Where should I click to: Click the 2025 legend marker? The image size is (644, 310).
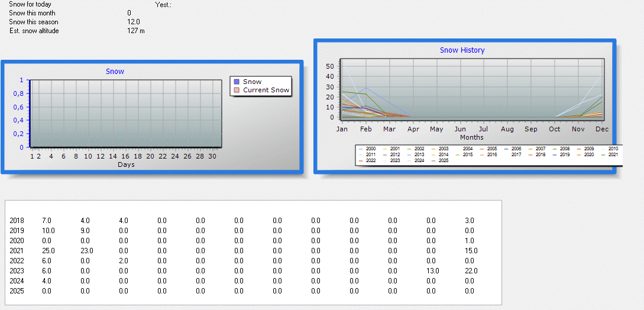tap(435, 160)
